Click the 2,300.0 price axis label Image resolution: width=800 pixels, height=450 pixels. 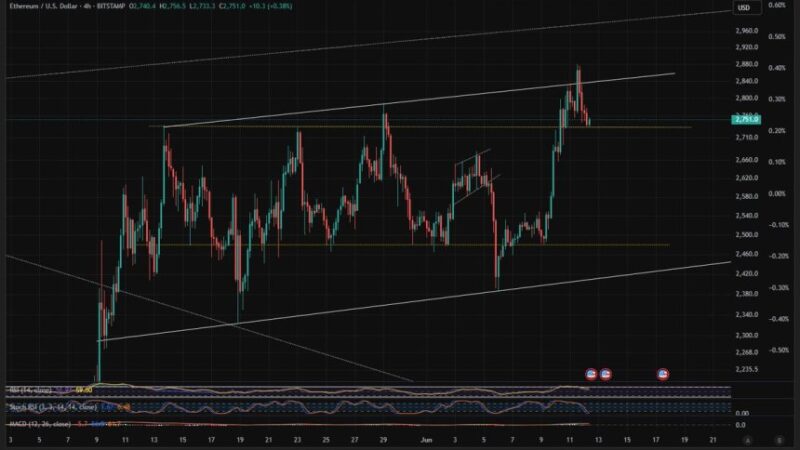(747, 335)
